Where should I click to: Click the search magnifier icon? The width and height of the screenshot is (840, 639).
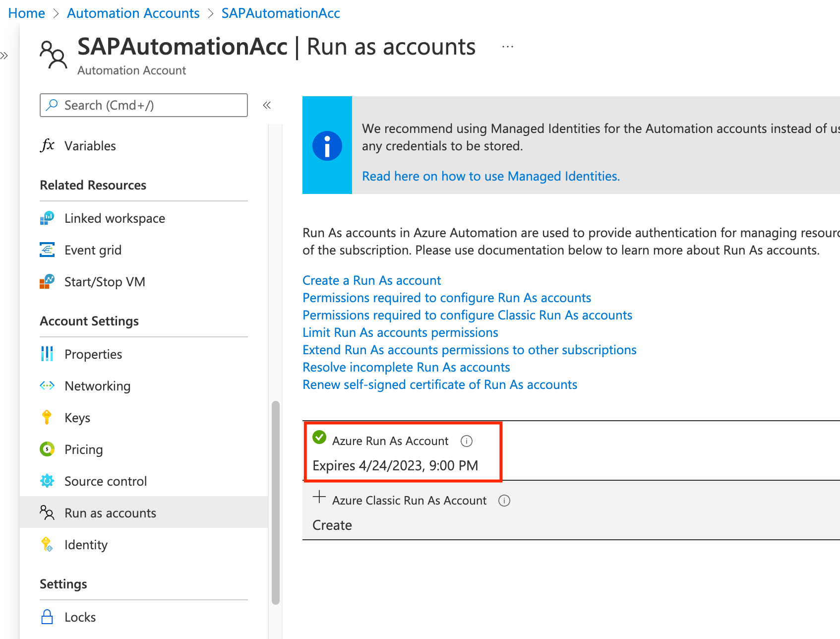(x=52, y=105)
